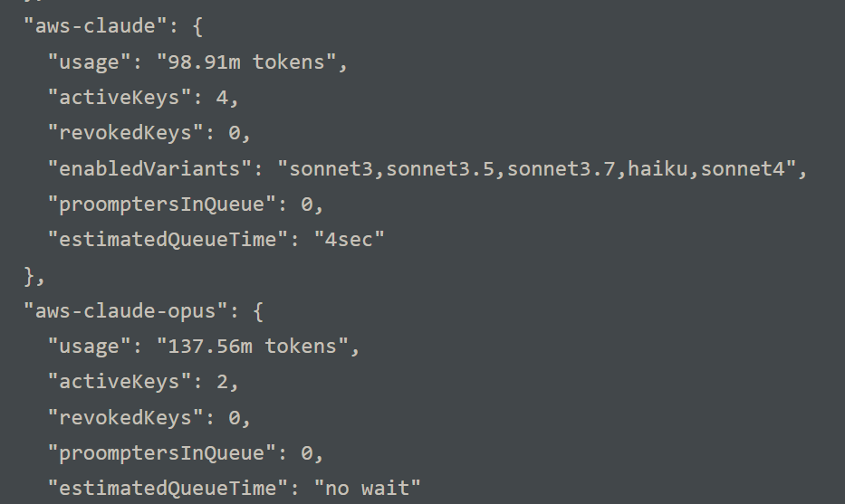
Task: Click the haiku variant text
Action: coord(658,168)
